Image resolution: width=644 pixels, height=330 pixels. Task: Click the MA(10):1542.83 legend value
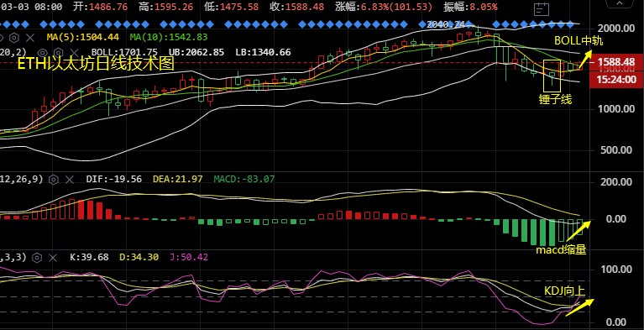[169, 38]
